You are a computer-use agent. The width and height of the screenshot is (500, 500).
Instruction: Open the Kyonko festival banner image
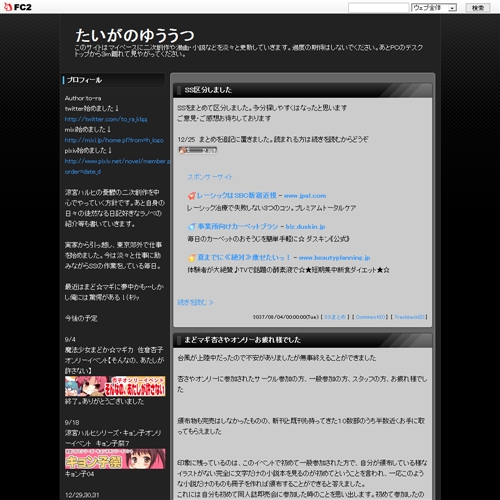115,459
